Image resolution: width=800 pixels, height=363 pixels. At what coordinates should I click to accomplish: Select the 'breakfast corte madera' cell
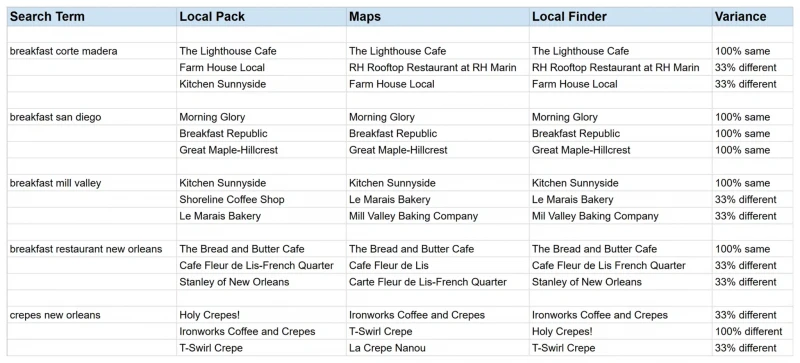(x=92, y=51)
